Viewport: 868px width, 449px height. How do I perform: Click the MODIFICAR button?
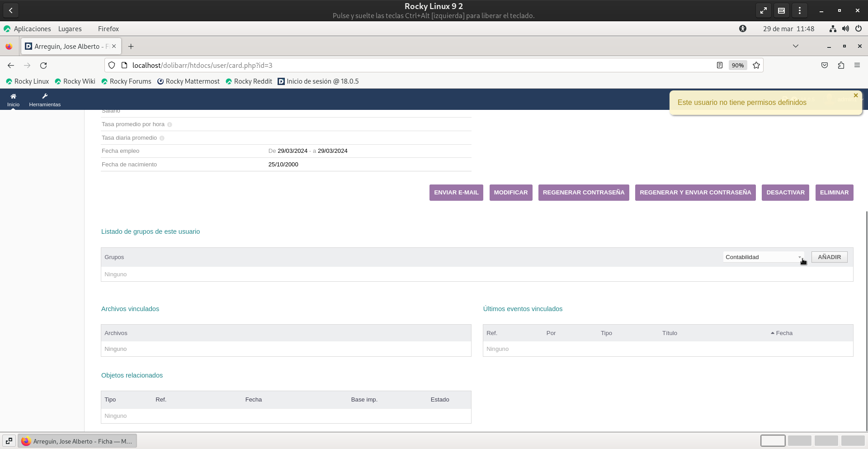[510, 193]
